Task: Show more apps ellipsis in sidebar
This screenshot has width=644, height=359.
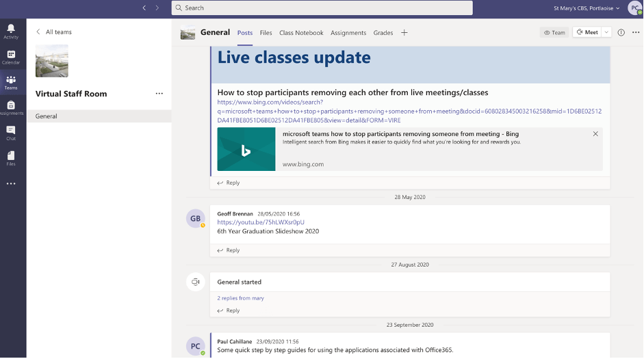Action: tap(11, 183)
